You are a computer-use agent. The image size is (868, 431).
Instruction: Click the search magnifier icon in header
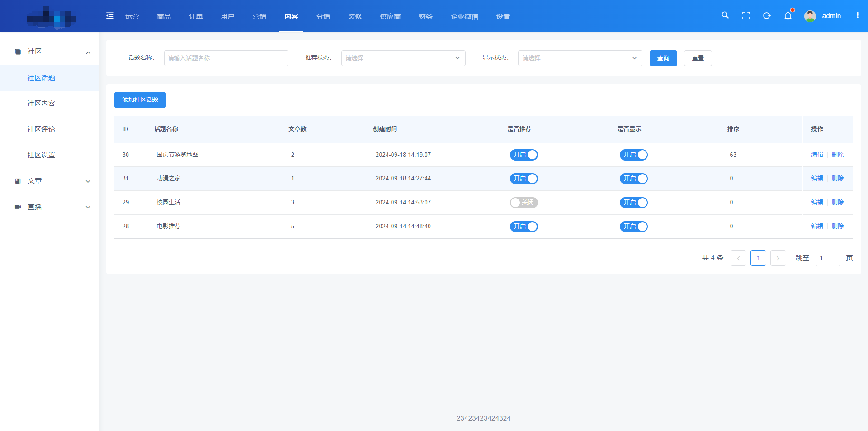[x=725, y=15]
